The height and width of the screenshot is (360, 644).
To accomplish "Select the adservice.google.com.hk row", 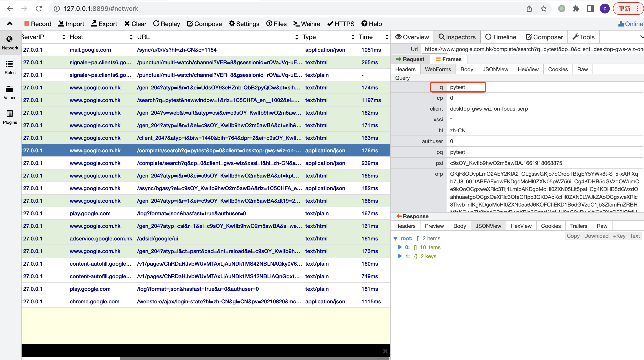I will pyautogui.click(x=206, y=238).
